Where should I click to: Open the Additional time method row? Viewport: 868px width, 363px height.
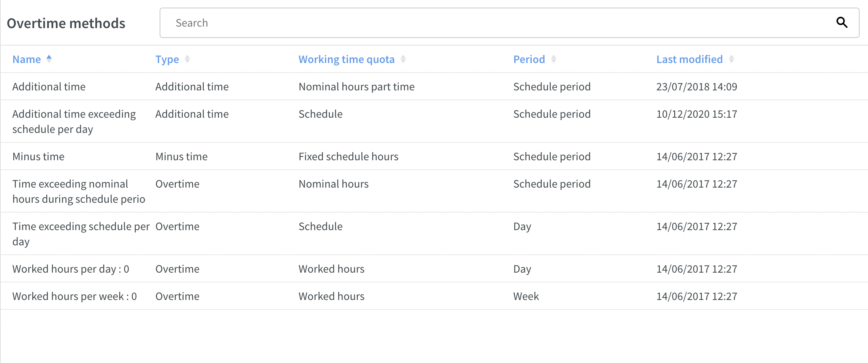[434, 87]
